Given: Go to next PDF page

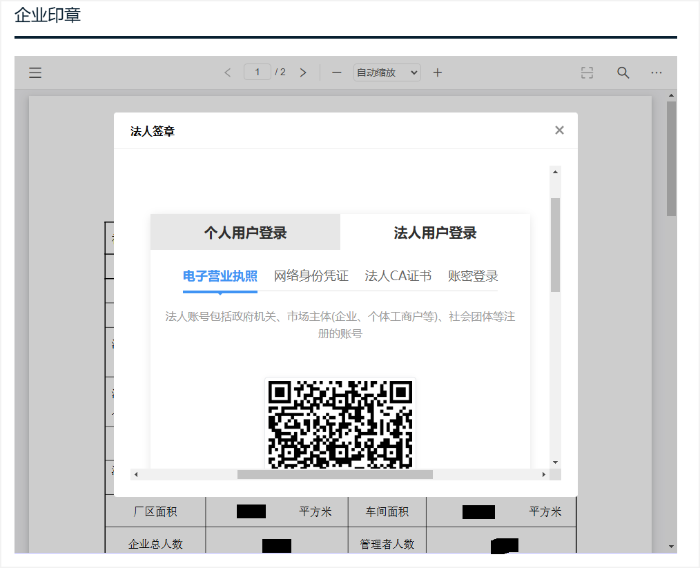Looking at the screenshot, I should pos(303,72).
